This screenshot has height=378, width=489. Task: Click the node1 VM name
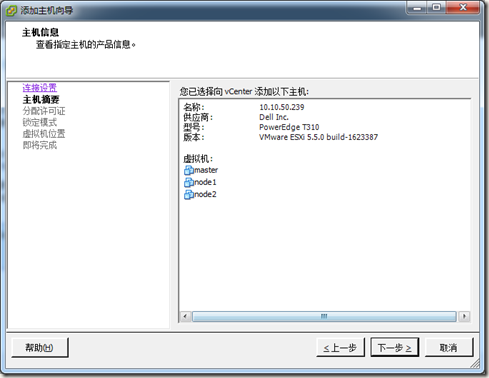(205, 182)
